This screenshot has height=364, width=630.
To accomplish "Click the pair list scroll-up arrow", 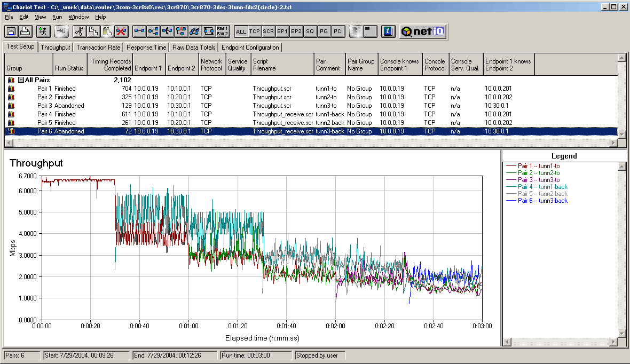I will (x=621, y=57).
